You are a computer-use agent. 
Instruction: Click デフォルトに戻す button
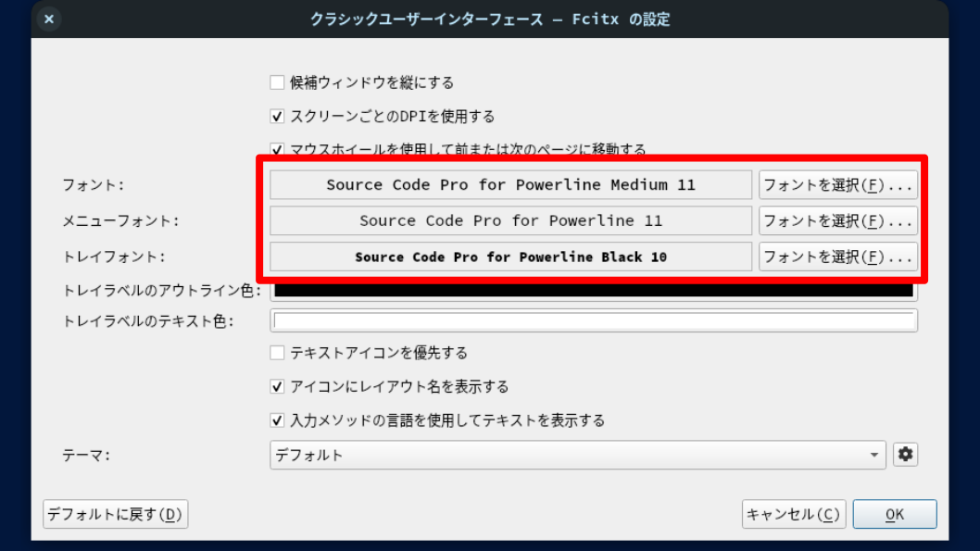tap(116, 514)
